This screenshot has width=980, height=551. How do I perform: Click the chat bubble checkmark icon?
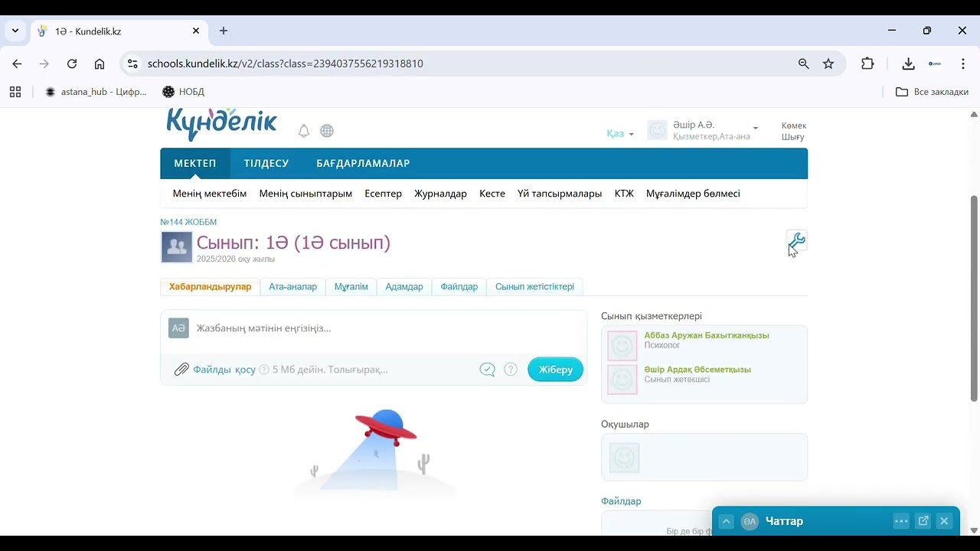click(488, 370)
